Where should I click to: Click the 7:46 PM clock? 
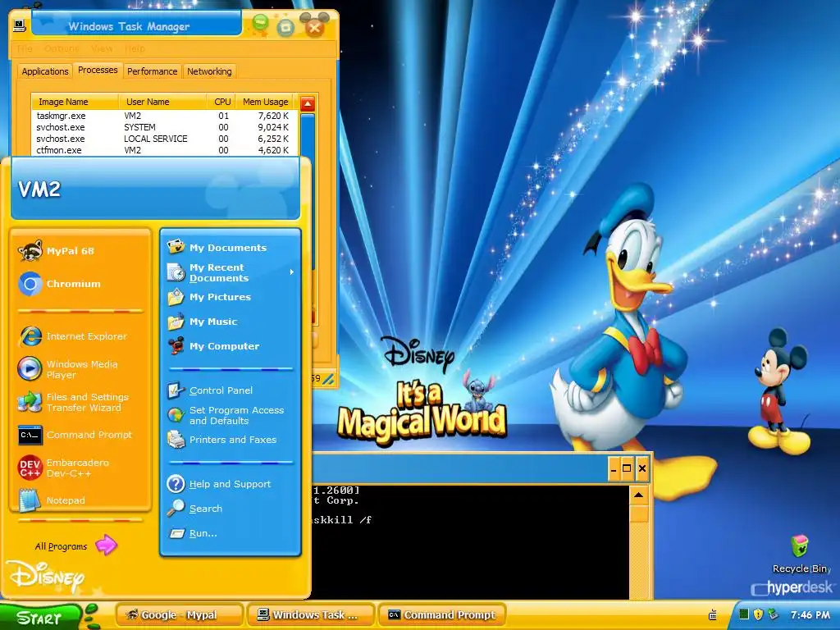click(x=810, y=615)
